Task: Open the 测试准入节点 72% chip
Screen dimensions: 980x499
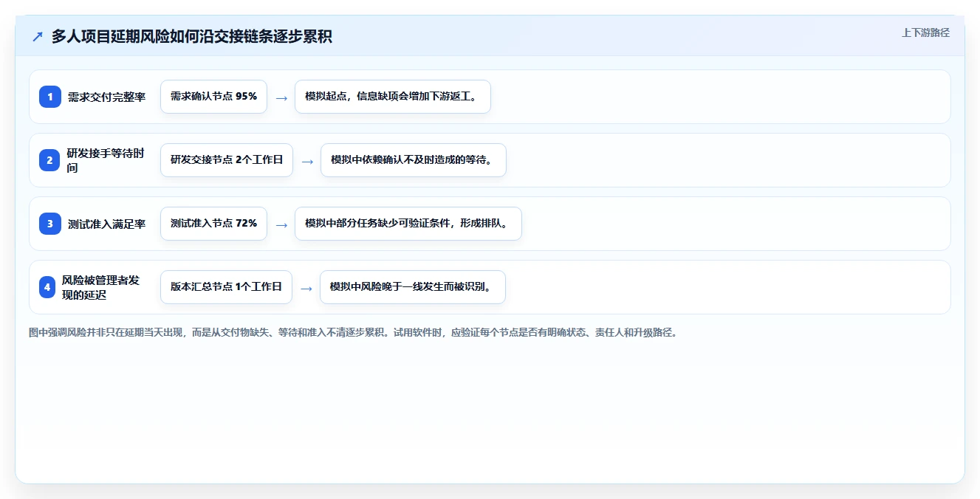Action: (x=213, y=224)
